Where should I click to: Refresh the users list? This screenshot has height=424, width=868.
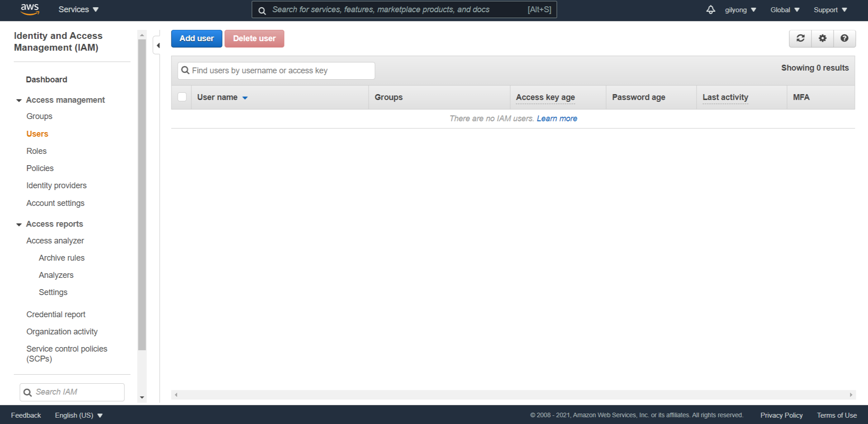pyautogui.click(x=800, y=38)
